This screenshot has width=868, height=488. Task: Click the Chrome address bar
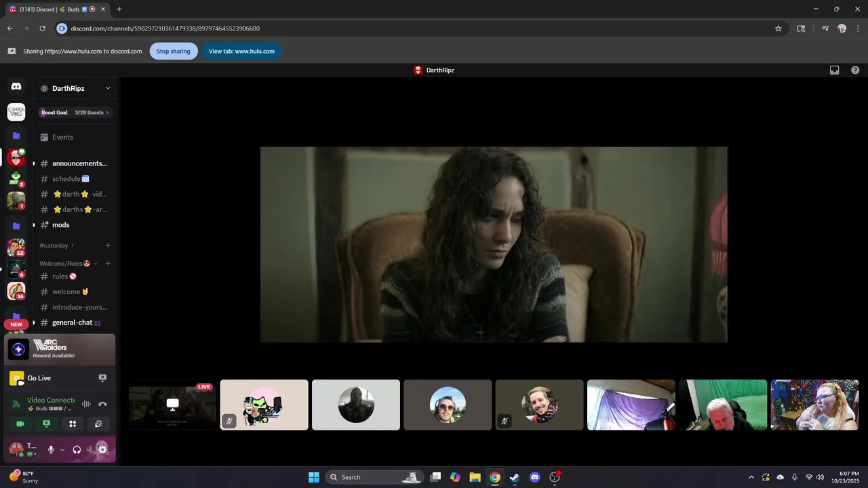pyautogui.click(x=420, y=28)
